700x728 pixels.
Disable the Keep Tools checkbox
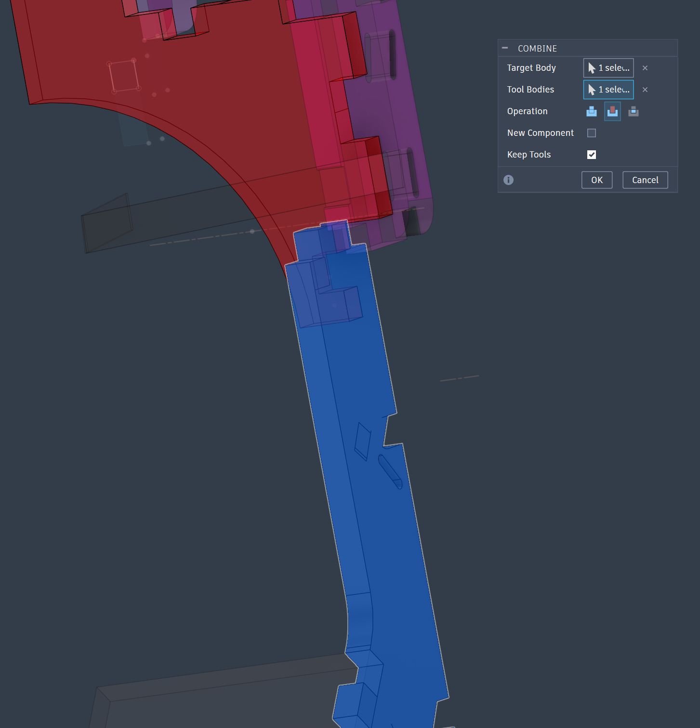(x=592, y=154)
